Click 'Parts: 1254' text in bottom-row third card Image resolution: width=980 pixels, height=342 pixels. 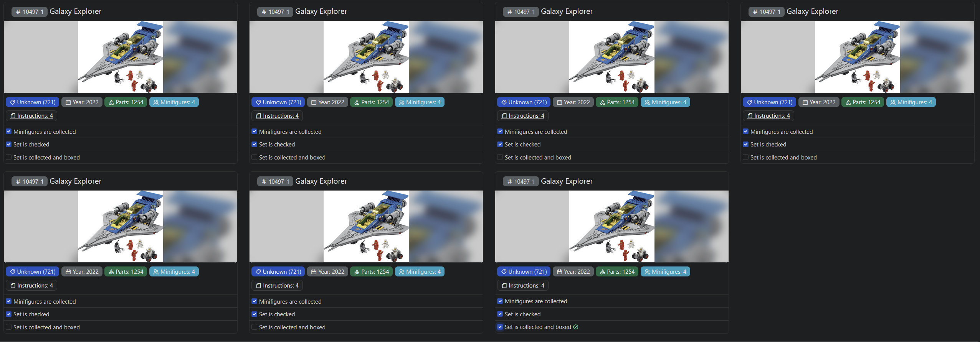coord(621,272)
